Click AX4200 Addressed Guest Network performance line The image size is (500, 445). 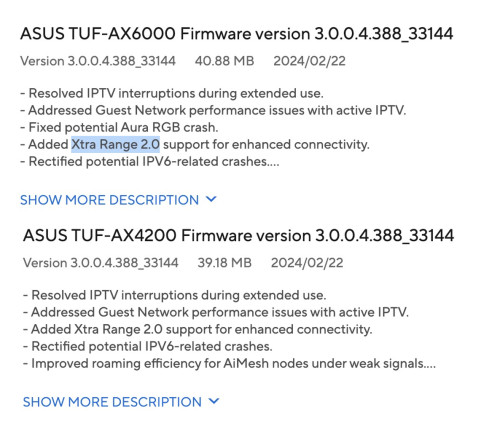216,312
